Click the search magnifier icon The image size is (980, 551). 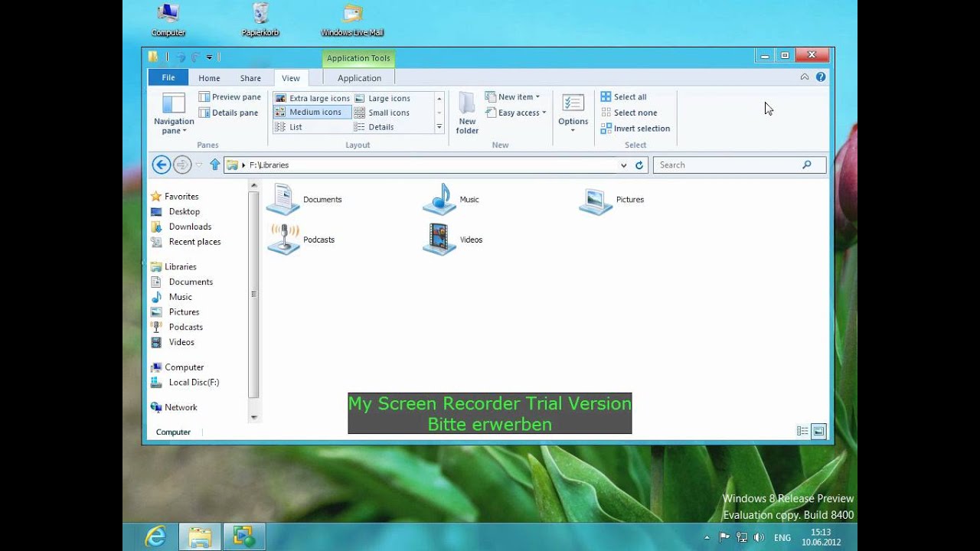point(807,165)
